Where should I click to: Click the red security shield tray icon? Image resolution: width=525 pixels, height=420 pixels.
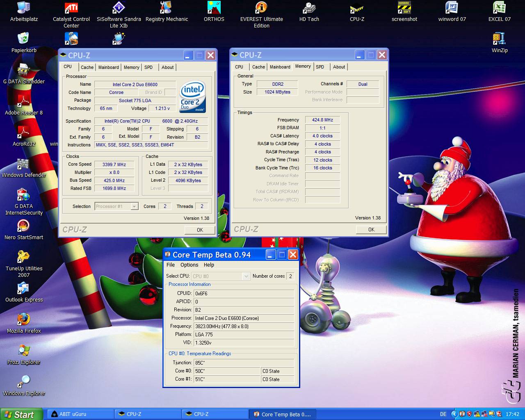[469, 414]
